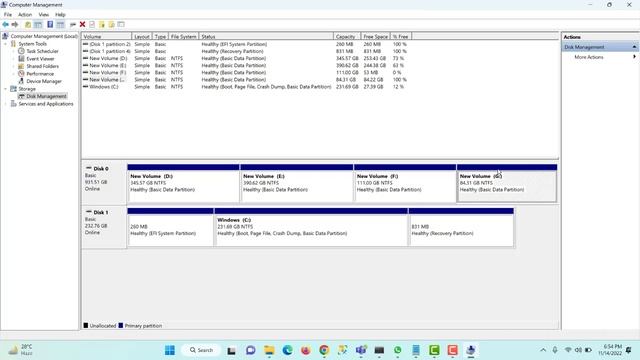
Task: Open WhatsApp from the taskbar
Action: click(x=398, y=350)
